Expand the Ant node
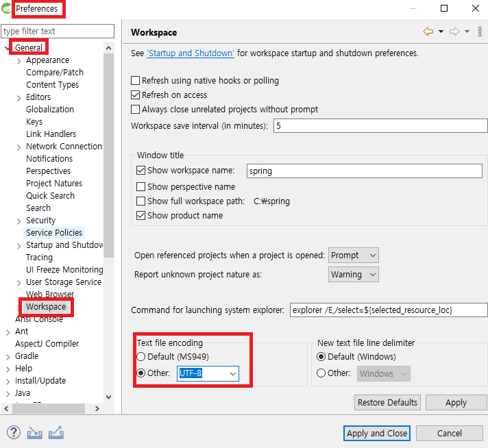Image resolution: width=488 pixels, height=448 pixels. 8,332
